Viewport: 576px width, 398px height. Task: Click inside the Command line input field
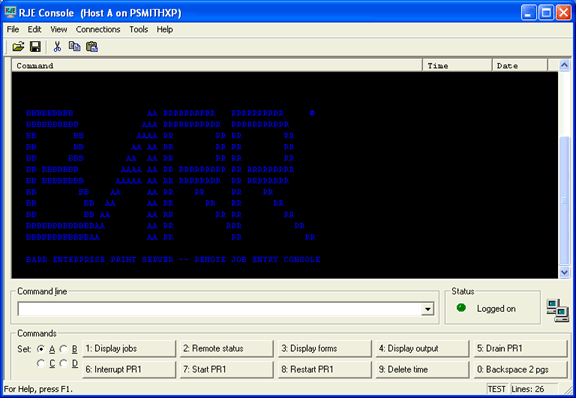(219, 309)
